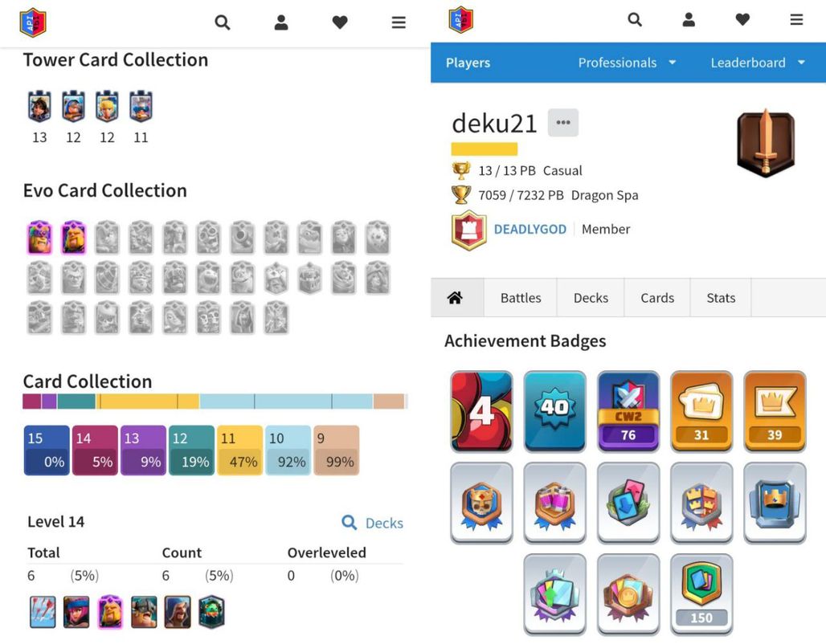The width and height of the screenshot is (826, 644).
Task: Open the favorites heart icon in the right header
Action: pyautogui.click(x=742, y=20)
